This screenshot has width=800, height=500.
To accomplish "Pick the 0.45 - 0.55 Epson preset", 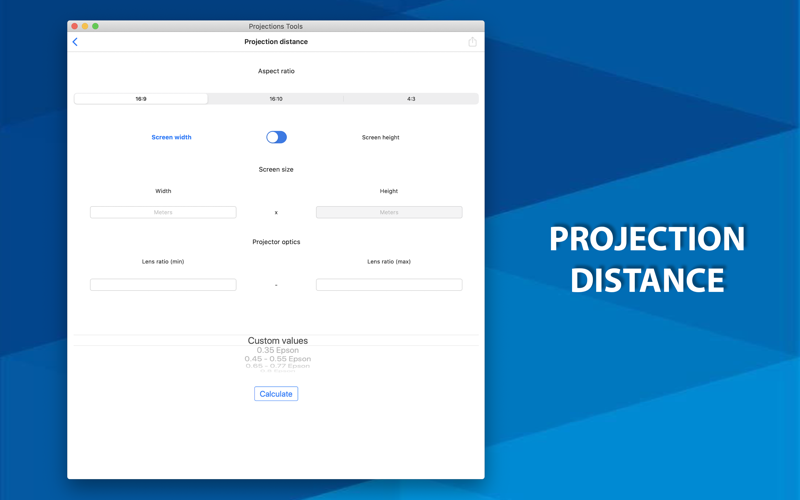I will point(278,359).
